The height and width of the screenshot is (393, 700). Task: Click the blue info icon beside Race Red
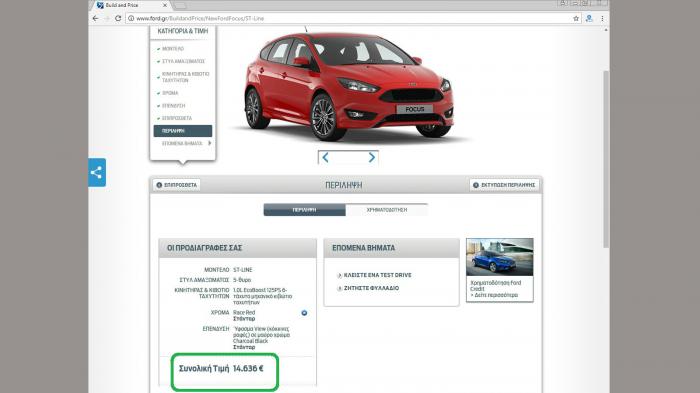coord(304,313)
